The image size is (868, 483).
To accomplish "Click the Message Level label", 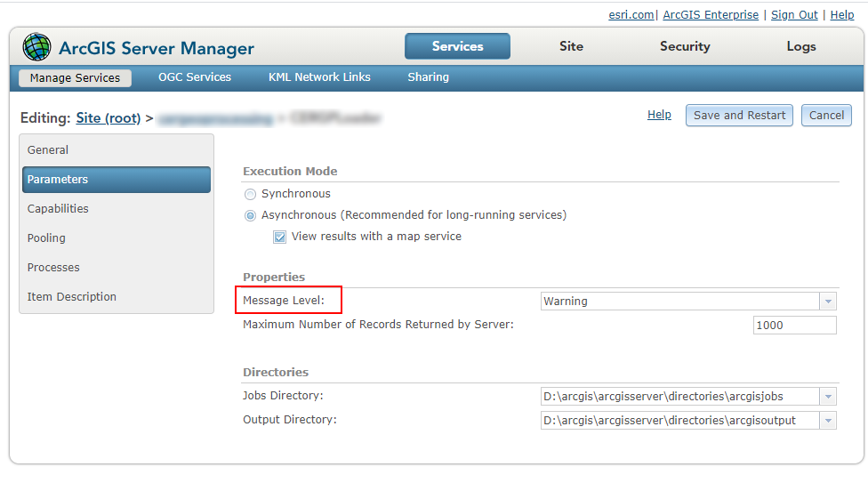I will tap(284, 301).
